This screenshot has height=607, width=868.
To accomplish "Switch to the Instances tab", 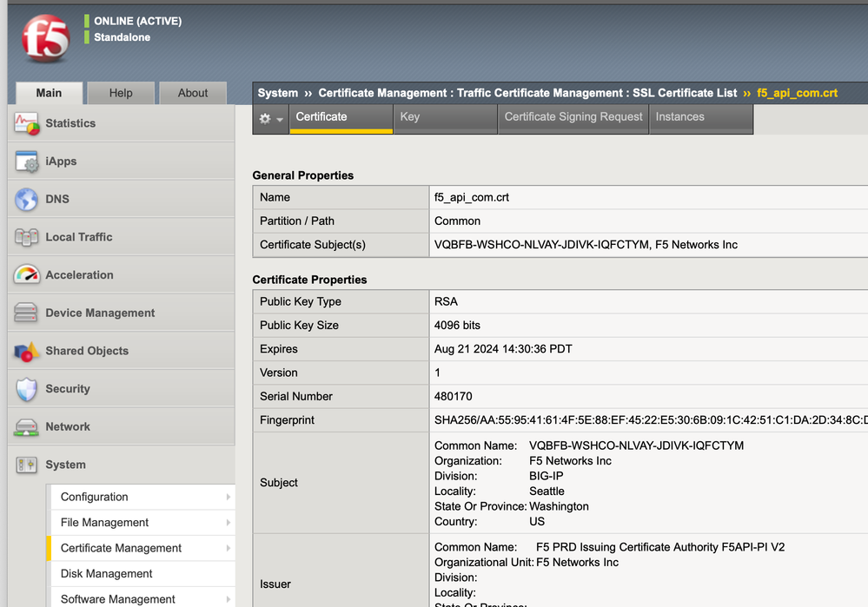I will (x=679, y=117).
